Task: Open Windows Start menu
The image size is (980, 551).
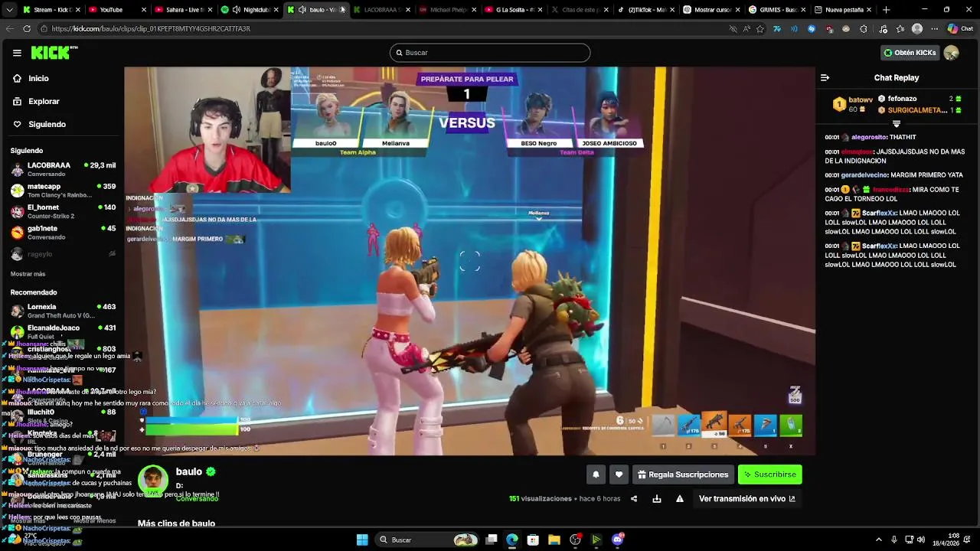Action: point(362,540)
